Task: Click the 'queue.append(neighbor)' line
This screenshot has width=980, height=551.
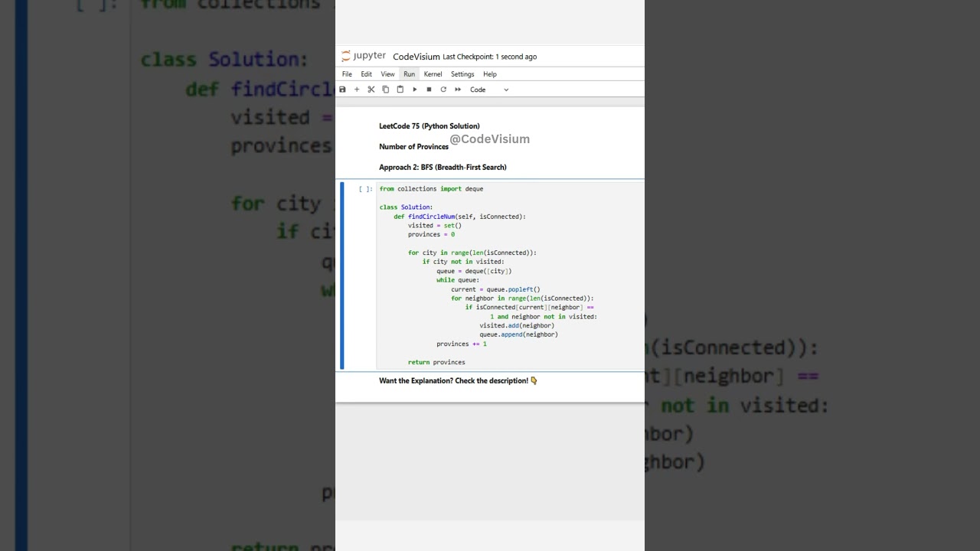Action: coord(518,335)
